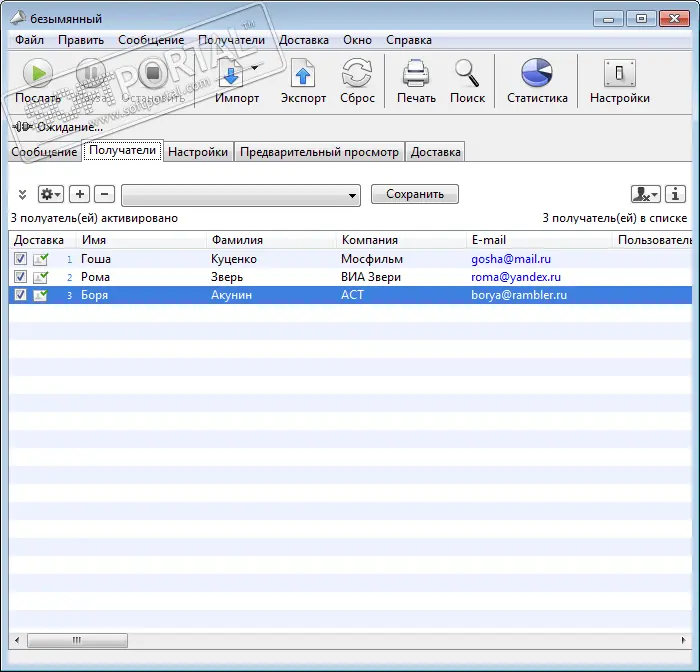Open Statistics (Статистика) pie chart icon

tap(537, 75)
